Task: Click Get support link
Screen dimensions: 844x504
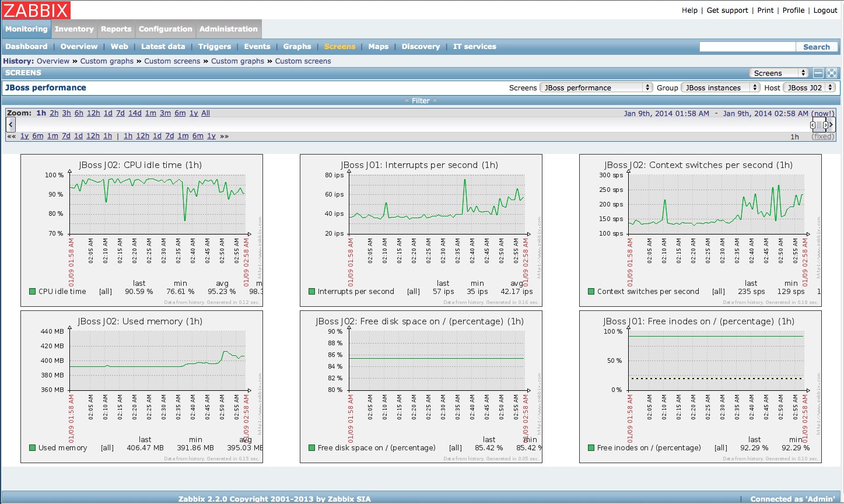Action: click(x=727, y=10)
